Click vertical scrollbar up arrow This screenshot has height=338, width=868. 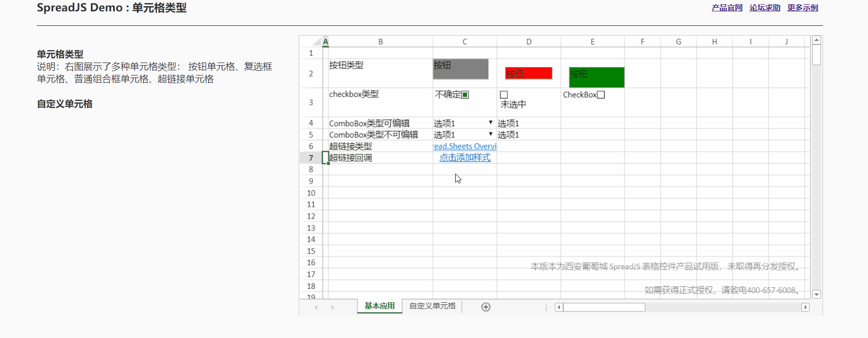click(816, 40)
